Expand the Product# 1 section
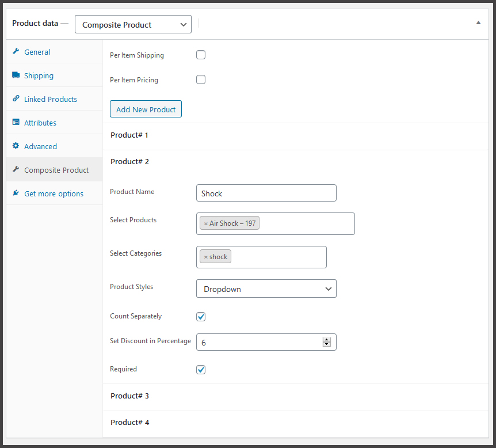The width and height of the screenshot is (496, 448). pyautogui.click(x=129, y=135)
